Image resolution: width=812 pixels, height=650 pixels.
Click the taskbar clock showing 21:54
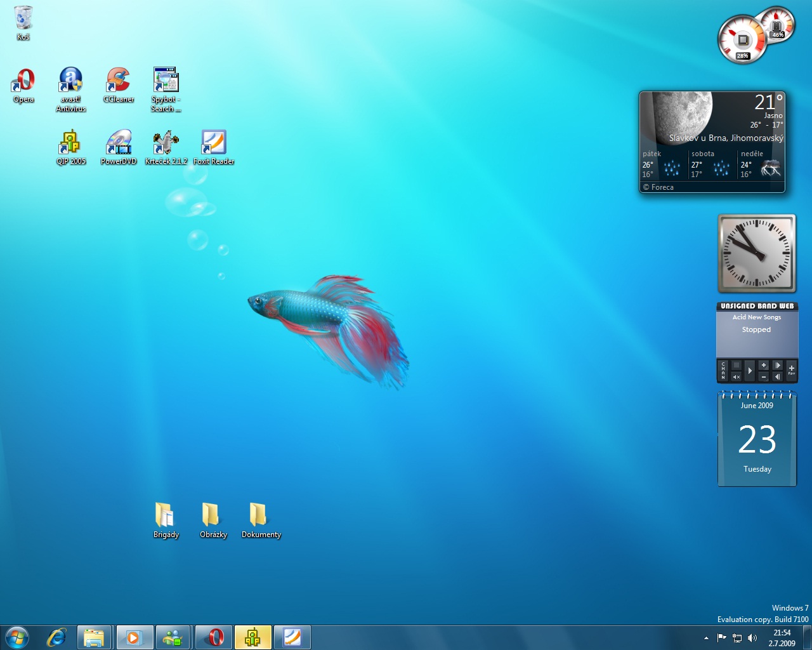click(x=782, y=637)
